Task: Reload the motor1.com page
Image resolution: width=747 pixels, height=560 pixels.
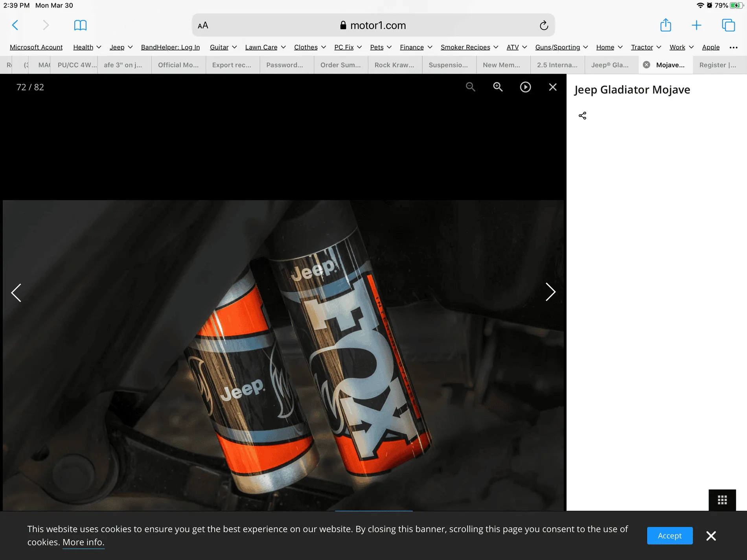Action: pyautogui.click(x=544, y=26)
